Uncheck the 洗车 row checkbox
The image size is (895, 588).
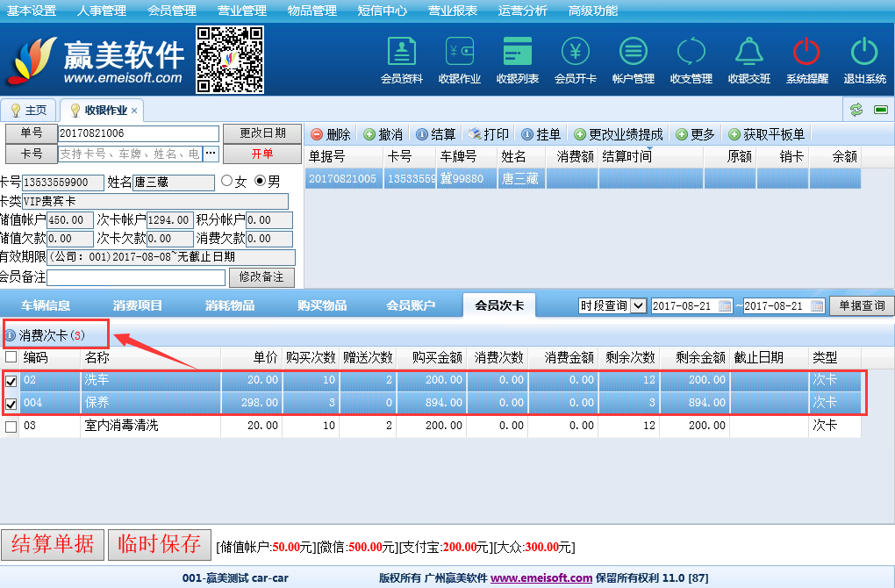[x=11, y=381]
